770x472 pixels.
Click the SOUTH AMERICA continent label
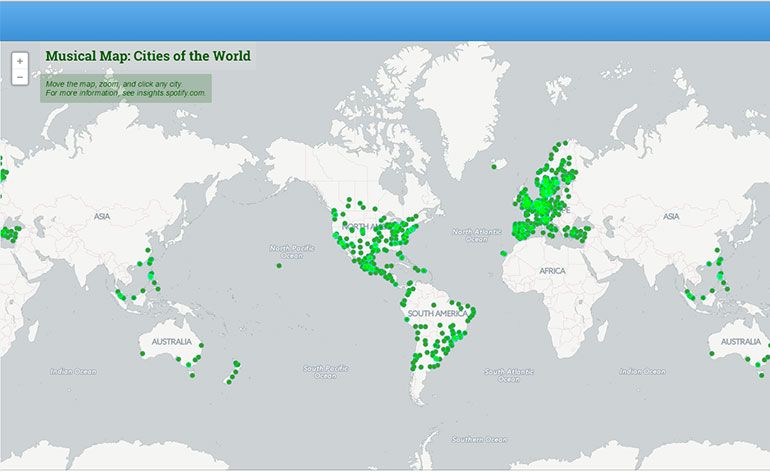pos(437,314)
